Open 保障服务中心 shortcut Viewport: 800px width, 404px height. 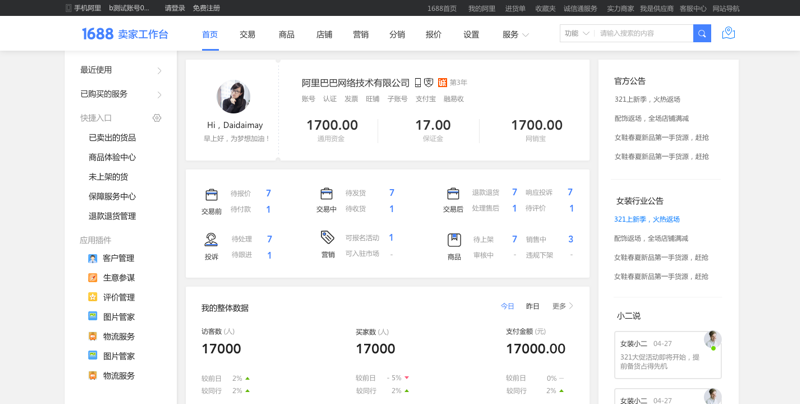(112, 196)
